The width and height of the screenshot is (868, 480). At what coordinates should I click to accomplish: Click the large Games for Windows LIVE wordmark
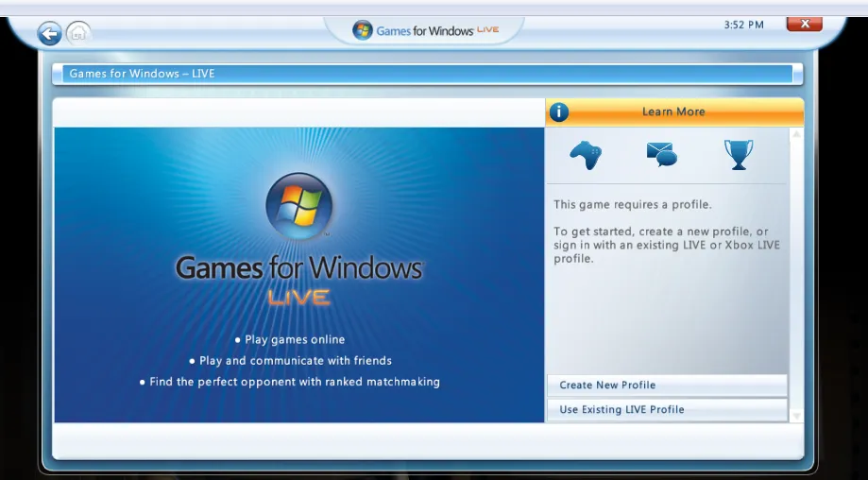point(299,267)
